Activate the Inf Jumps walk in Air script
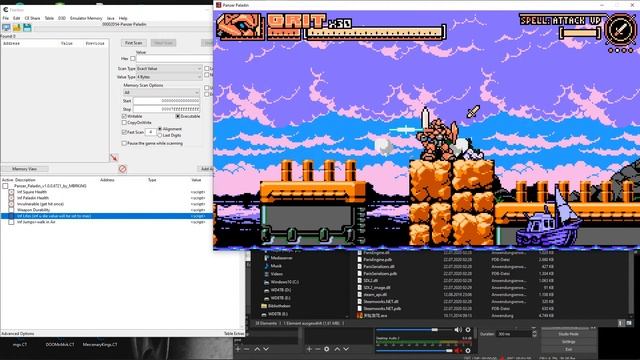This screenshot has width=640, height=360. coord(11,222)
